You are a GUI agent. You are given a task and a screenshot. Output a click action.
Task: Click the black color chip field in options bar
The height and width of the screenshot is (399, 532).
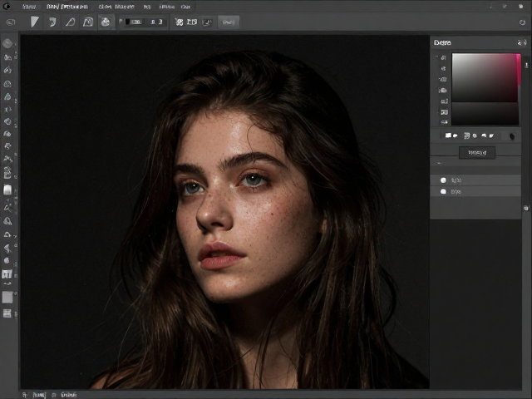[133, 22]
